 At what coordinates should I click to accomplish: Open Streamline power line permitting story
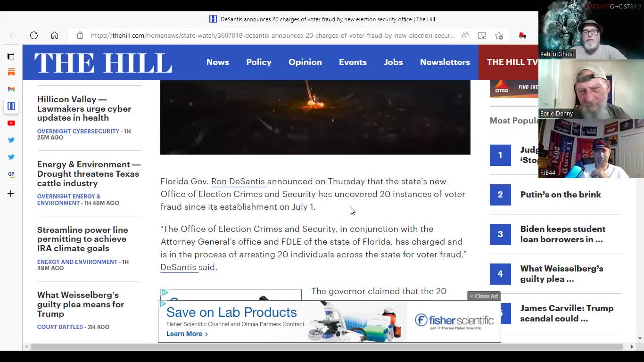[83, 239]
